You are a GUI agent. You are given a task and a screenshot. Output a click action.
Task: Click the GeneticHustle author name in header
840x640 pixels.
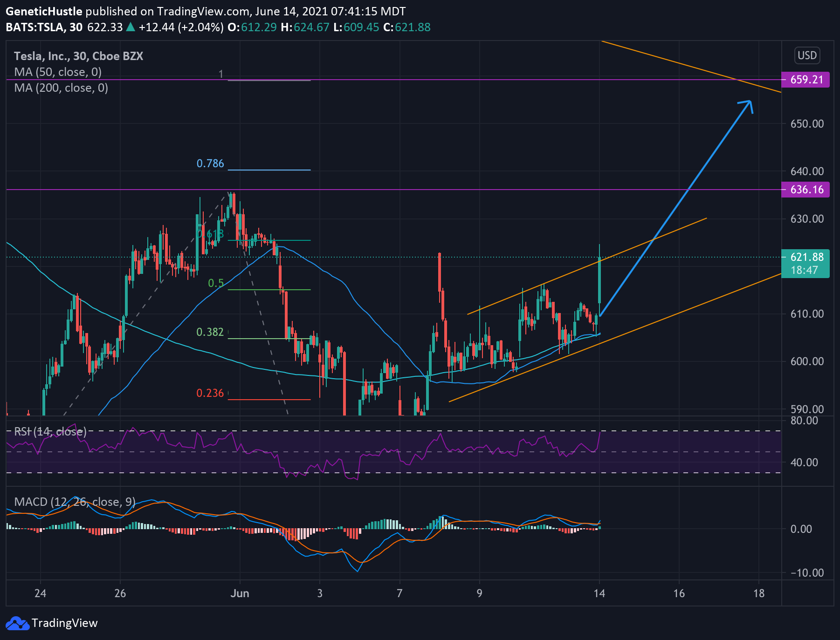pos(44,11)
